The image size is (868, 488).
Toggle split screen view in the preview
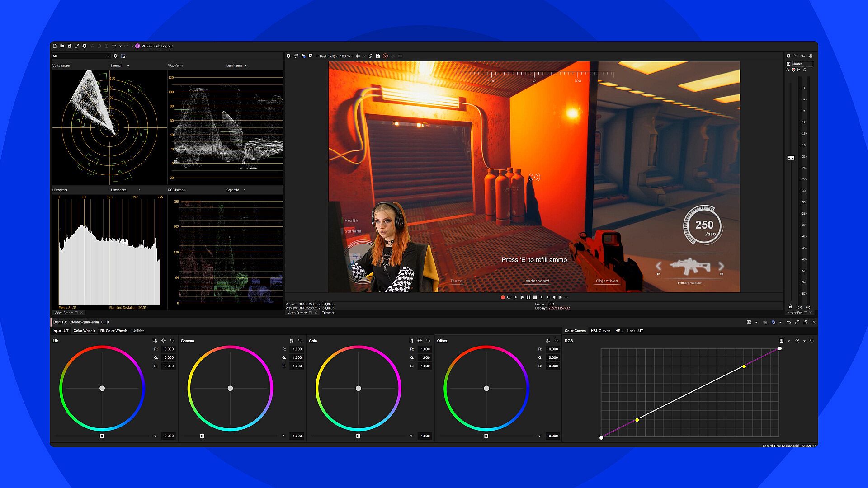point(311,56)
